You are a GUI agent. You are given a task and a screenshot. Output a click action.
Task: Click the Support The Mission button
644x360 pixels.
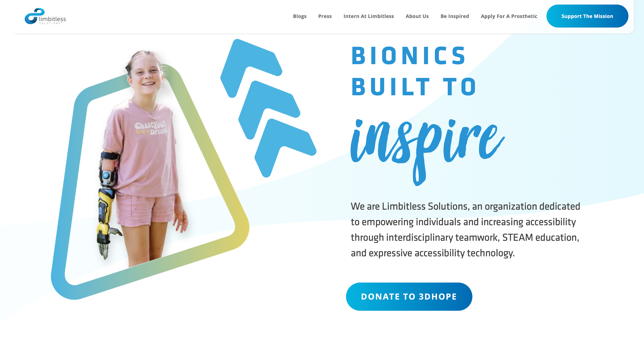(x=587, y=16)
